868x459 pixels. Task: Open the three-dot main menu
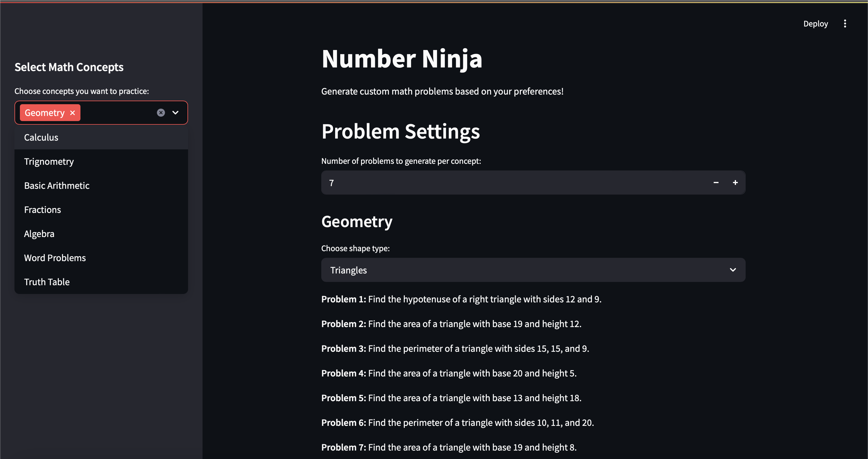point(845,23)
